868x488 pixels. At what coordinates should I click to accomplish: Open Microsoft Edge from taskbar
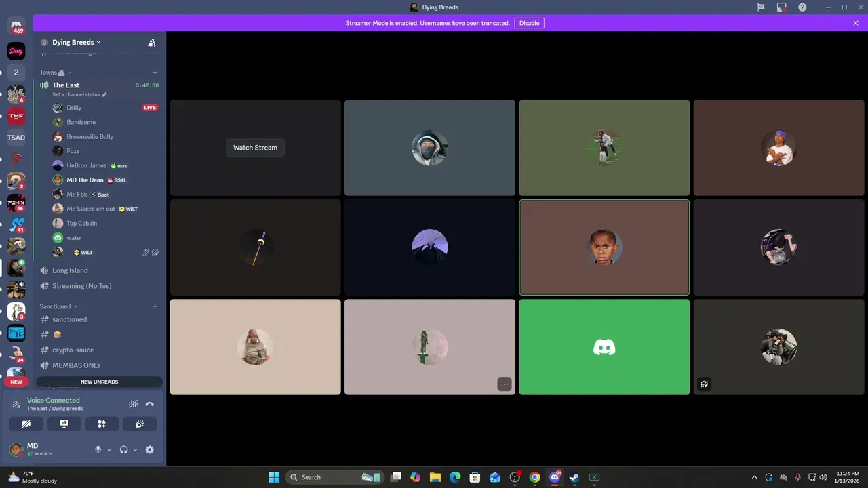pyautogui.click(x=455, y=477)
